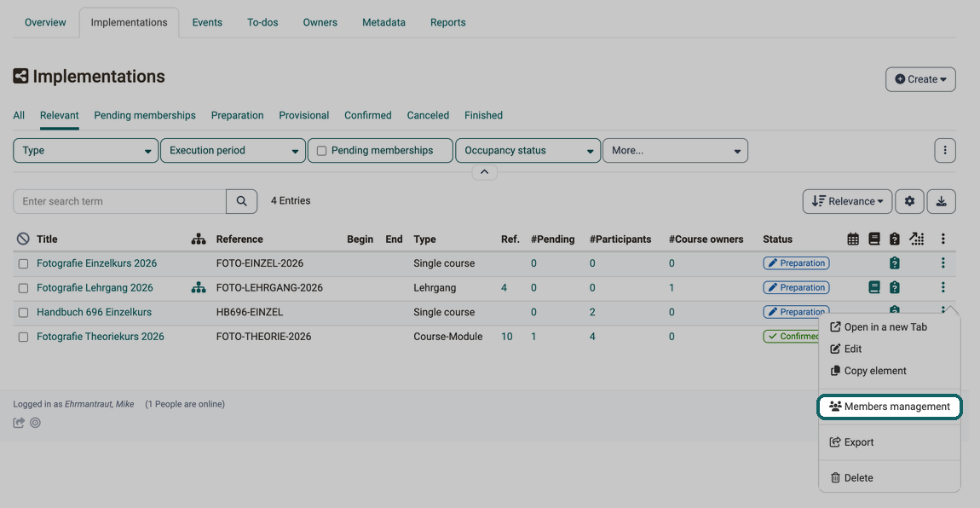This screenshot has width=980, height=508.
Task: Click the share icon in footer
Action: point(19,423)
